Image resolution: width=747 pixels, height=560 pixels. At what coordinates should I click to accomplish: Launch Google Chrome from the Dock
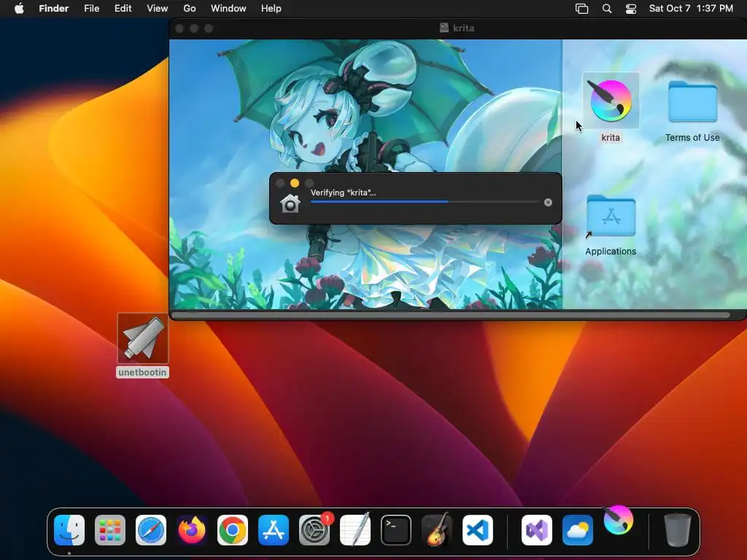tap(233, 530)
